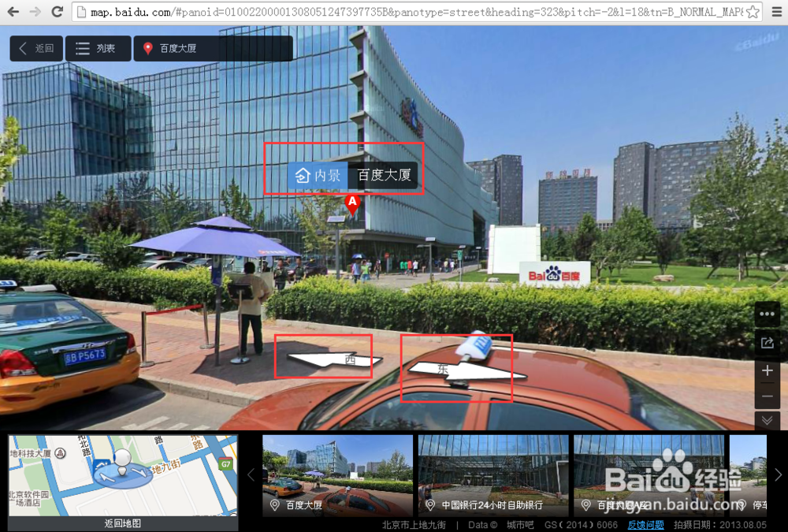Collapse the side controls with double-down chevron
Image resolution: width=788 pixels, height=532 pixels.
[767, 421]
